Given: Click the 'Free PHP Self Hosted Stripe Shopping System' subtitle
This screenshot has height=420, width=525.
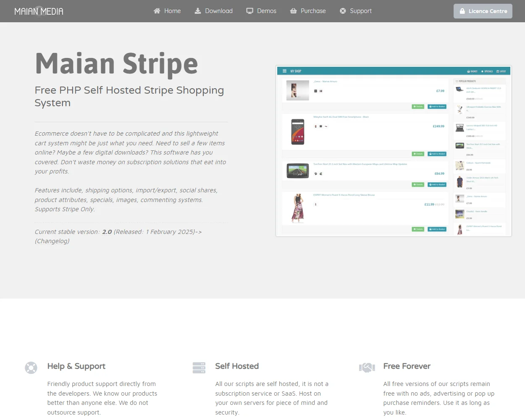Looking at the screenshot, I should (x=129, y=97).
